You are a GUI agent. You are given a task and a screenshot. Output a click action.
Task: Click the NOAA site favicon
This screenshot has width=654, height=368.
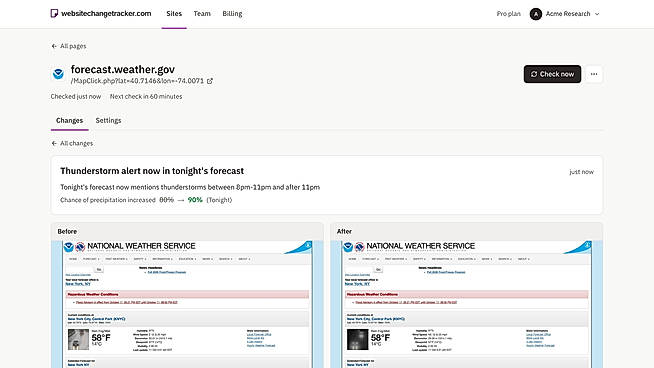click(58, 74)
